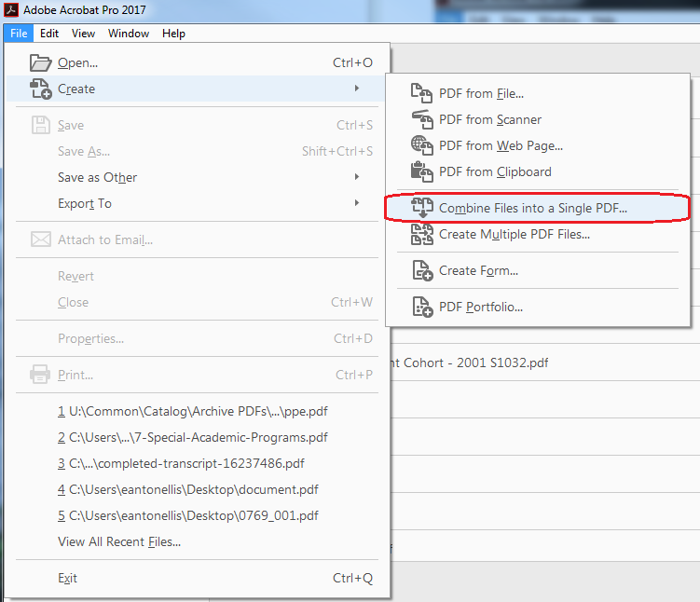Open the Help menu
This screenshot has height=602, width=700.
pos(173,34)
